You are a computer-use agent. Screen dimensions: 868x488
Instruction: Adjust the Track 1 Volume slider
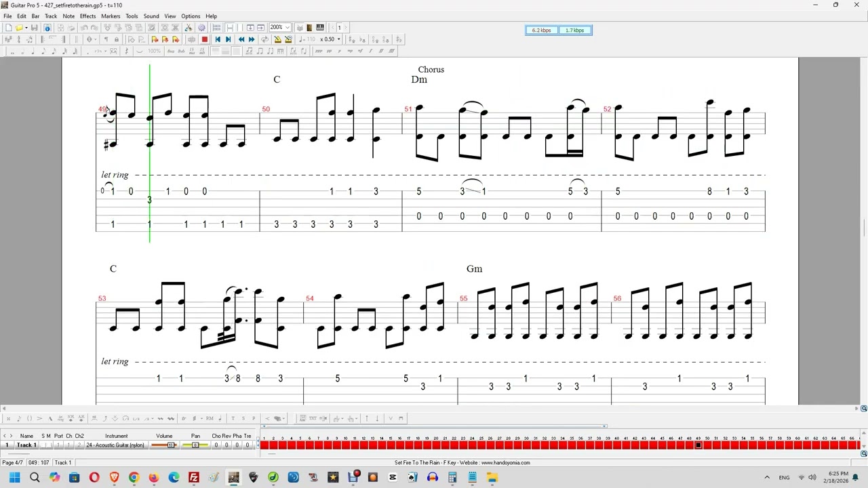tap(164, 445)
